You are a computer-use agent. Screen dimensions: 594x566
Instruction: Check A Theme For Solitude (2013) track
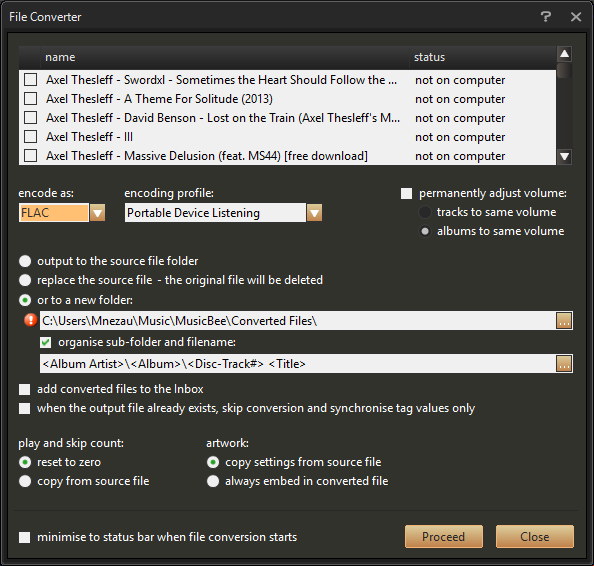coord(30,99)
